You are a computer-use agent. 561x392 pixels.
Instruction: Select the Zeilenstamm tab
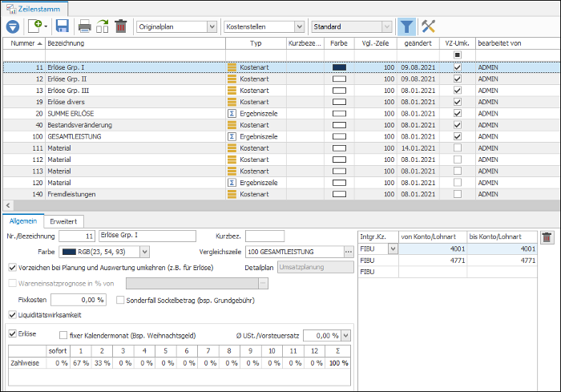34,9
